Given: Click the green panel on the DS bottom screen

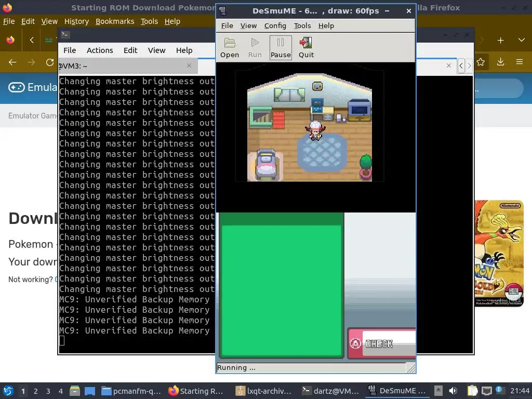Looking at the screenshot, I should click(281, 290).
